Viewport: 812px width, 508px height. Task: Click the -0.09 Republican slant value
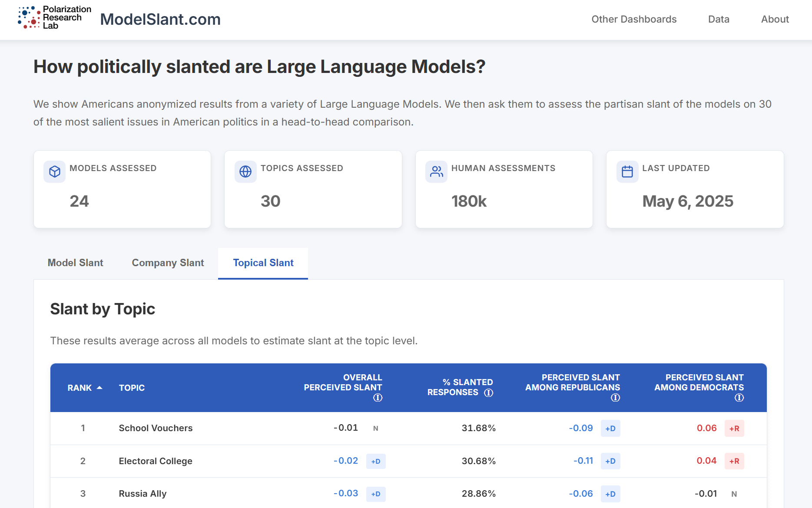coord(581,428)
